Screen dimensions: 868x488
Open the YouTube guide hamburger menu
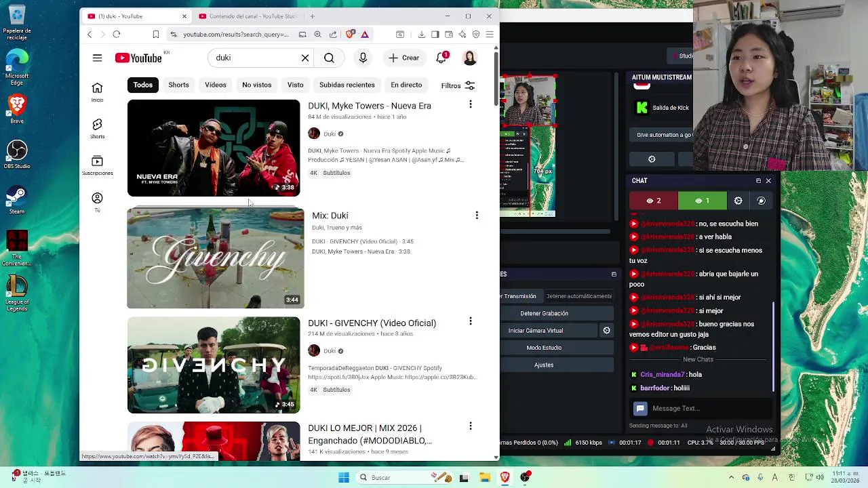pyautogui.click(x=97, y=58)
